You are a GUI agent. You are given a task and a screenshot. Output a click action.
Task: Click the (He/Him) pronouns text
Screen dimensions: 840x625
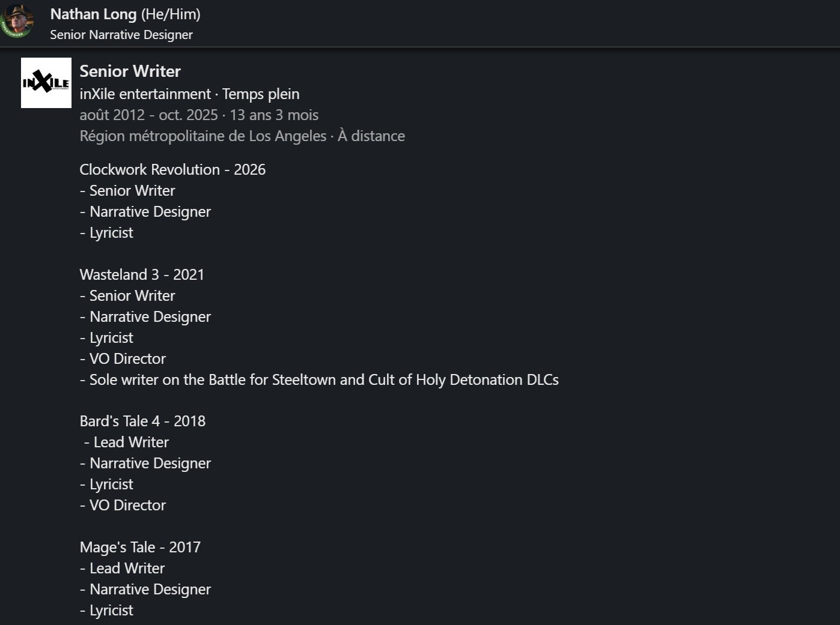(x=171, y=14)
